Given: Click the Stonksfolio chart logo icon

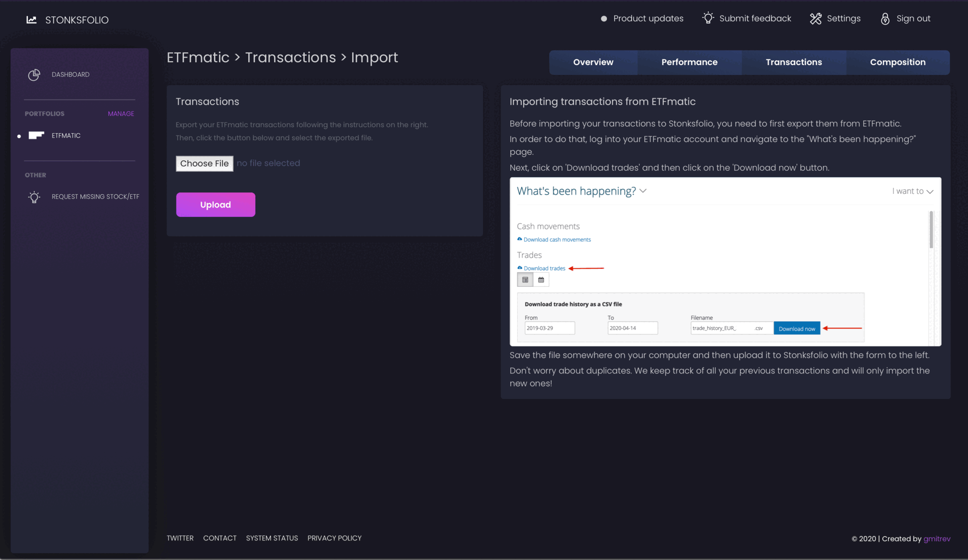Looking at the screenshot, I should coord(31,20).
